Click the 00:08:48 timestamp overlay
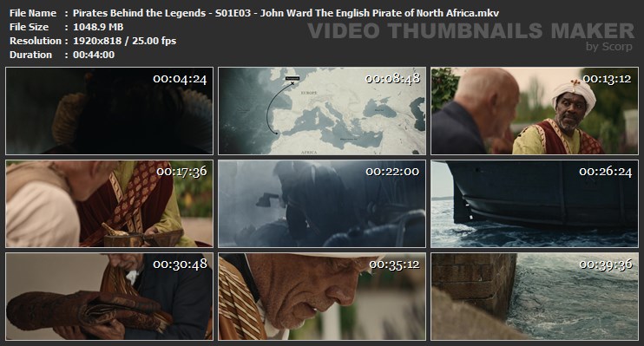This screenshot has height=346, width=644. pyautogui.click(x=392, y=79)
